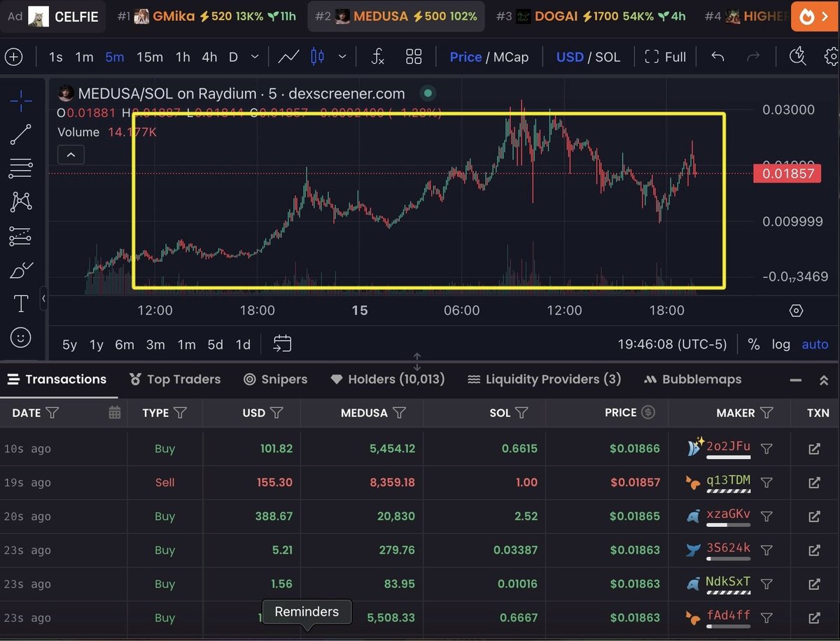
Task: Open the XABCD pattern tool
Action: tap(21, 202)
